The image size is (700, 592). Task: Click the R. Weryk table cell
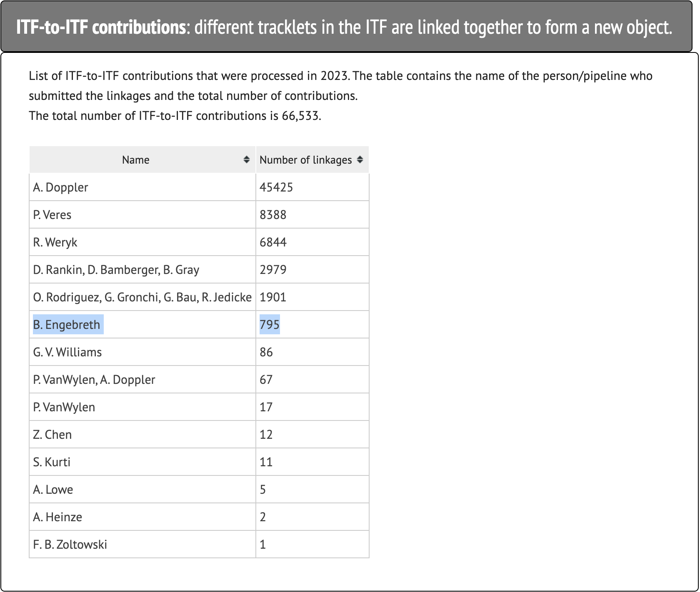click(55, 242)
